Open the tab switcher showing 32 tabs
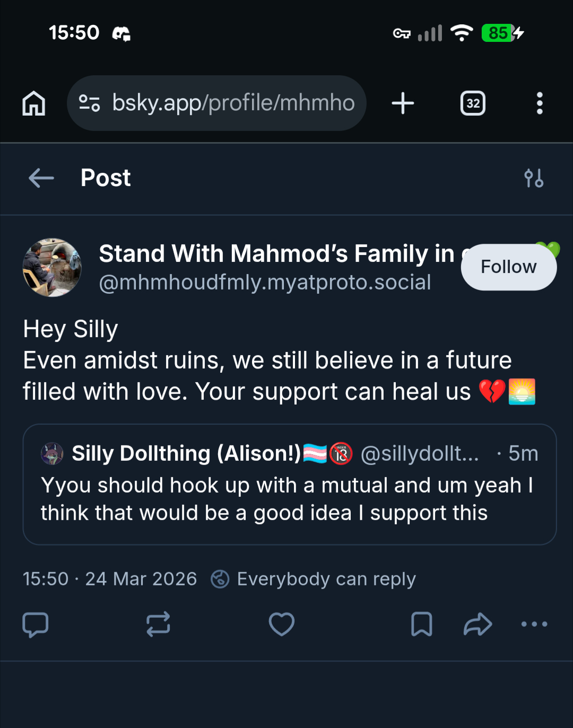The height and width of the screenshot is (728, 573). click(473, 103)
